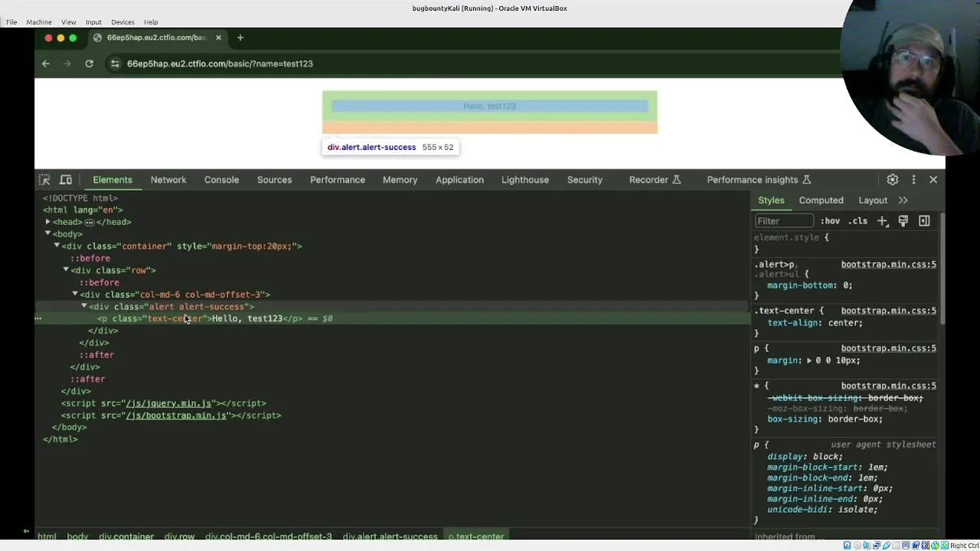Select body in the breadcrumb bar
The width and height of the screenshot is (980, 551).
[x=77, y=536]
